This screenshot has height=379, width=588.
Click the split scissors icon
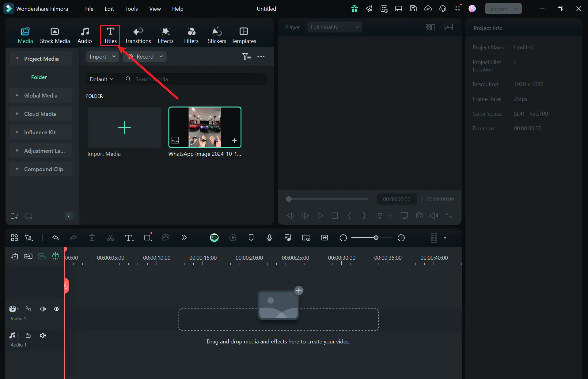click(x=110, y=238)
